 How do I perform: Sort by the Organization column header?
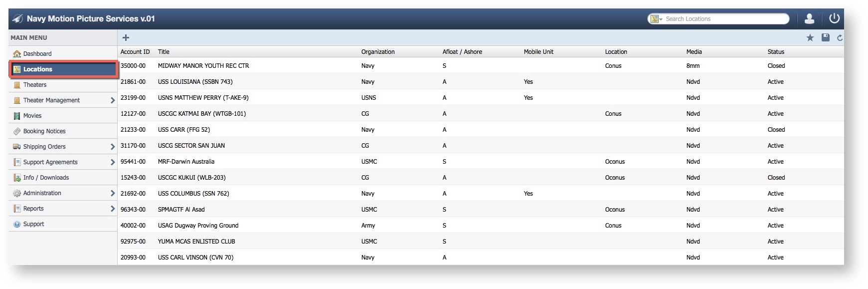pyautogui.click(x=377, y=52)
